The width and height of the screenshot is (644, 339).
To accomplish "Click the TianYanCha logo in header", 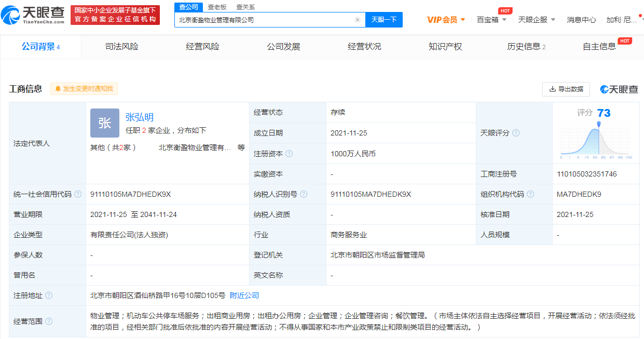I will click(33, 15).
